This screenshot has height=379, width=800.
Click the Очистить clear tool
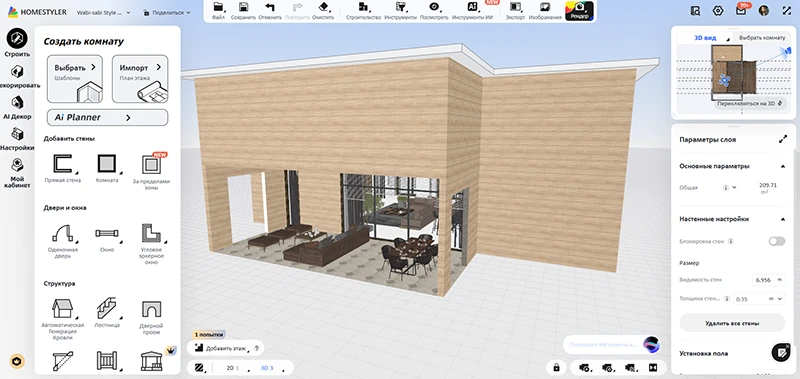point(323,7)
